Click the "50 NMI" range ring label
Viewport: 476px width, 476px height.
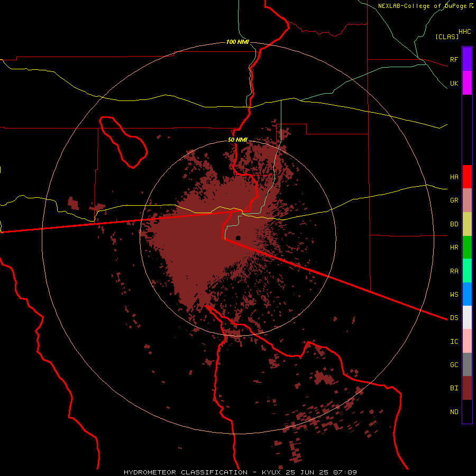point(237,140)
